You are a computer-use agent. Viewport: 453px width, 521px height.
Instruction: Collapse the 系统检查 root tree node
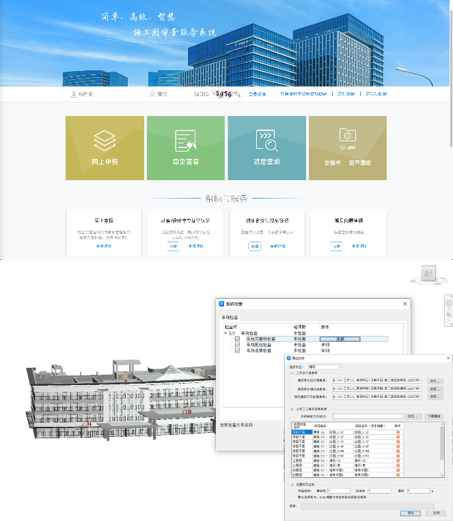[x=226, y=333]
